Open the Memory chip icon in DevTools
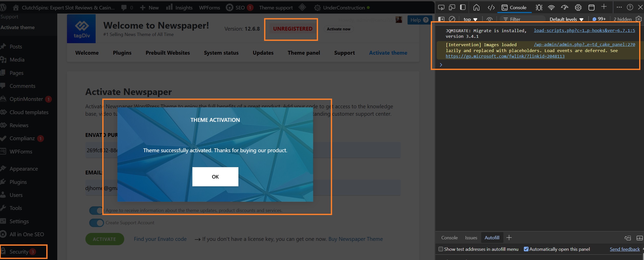This screenshot has width=644, height=260. pos(578,8)
